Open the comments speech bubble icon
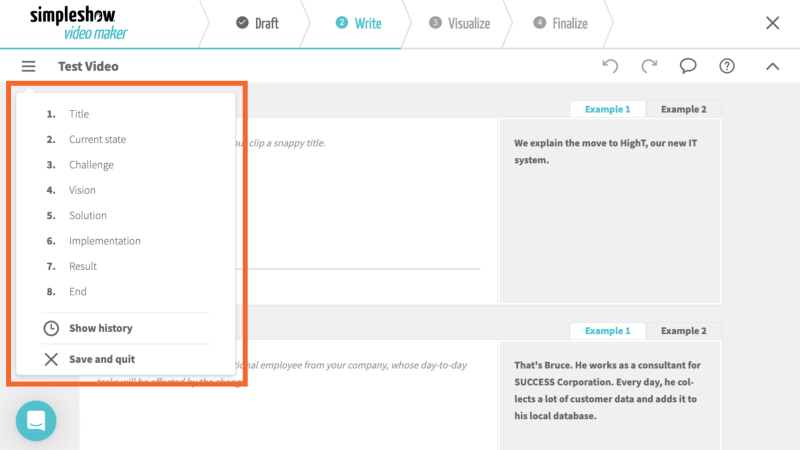This screenshot has height=450, width=800. coord(688,66)
